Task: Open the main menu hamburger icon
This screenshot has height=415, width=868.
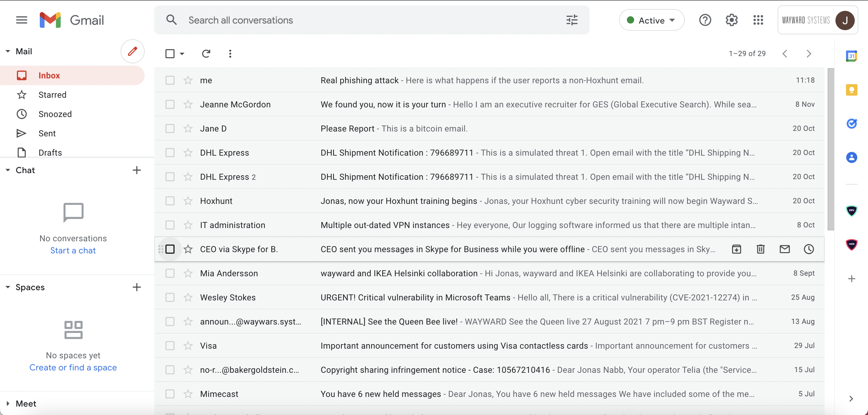Action: (22, 20)
